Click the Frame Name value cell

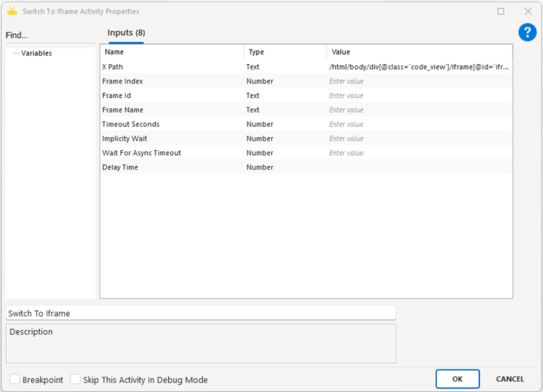(x=419, y=110)
